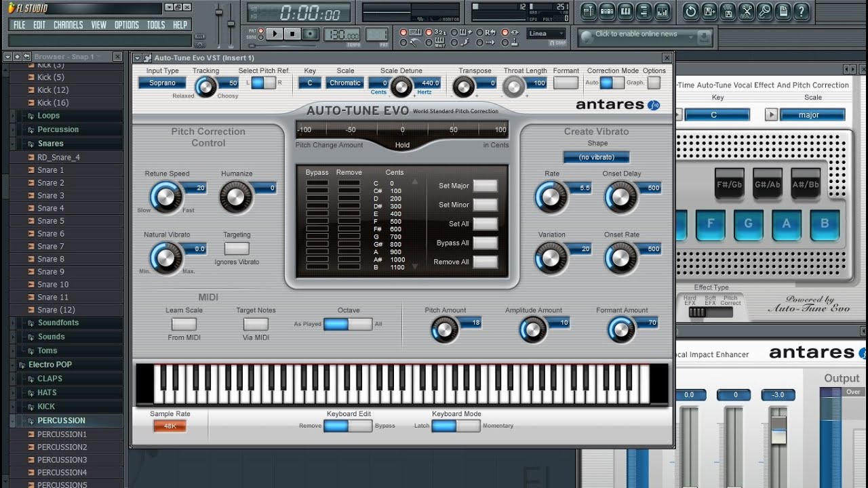The height and width of the screenshot is (488, 868).
Task: Click folder icon of Snare 5 sample
Action: [31, 221]
